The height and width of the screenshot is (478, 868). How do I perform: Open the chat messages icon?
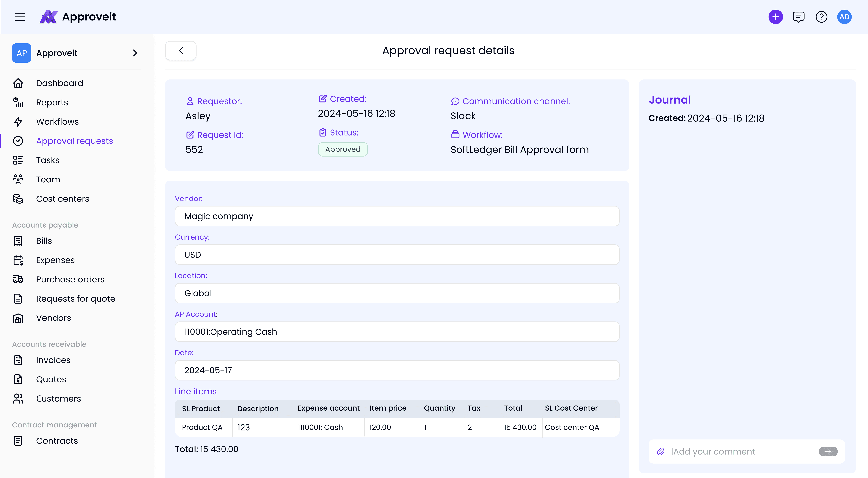(798, 17)
